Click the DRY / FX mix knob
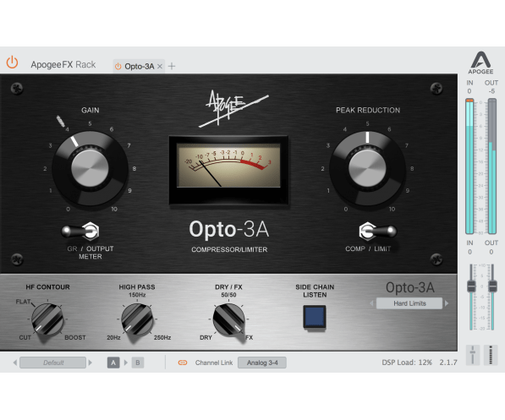This screenshot has width=505, height=420. point(228,319)
